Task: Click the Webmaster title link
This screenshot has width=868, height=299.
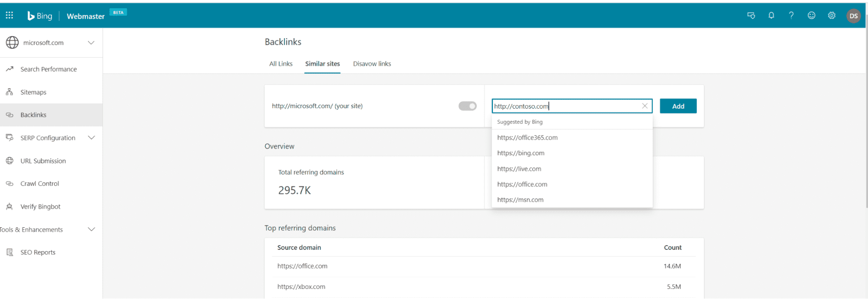Action: 86,16
